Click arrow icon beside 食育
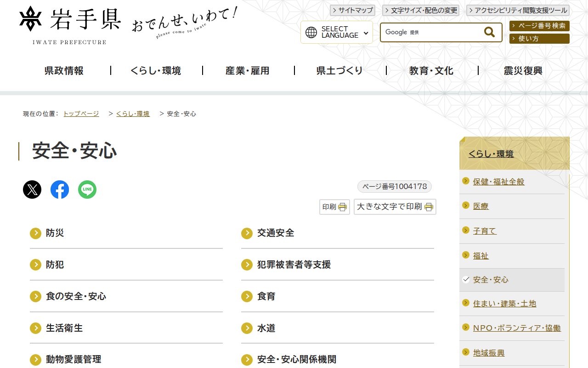The width and height of the screenshot is (588, 368). (x=247, y=296)
